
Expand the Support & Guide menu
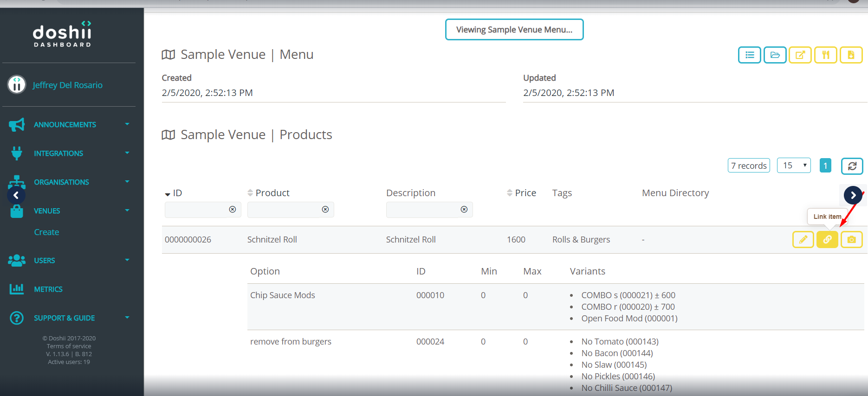[x=127, y=317]
